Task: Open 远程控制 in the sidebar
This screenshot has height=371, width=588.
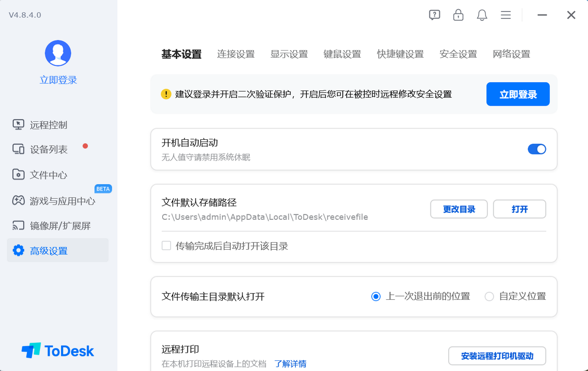Action: point(49,125)
